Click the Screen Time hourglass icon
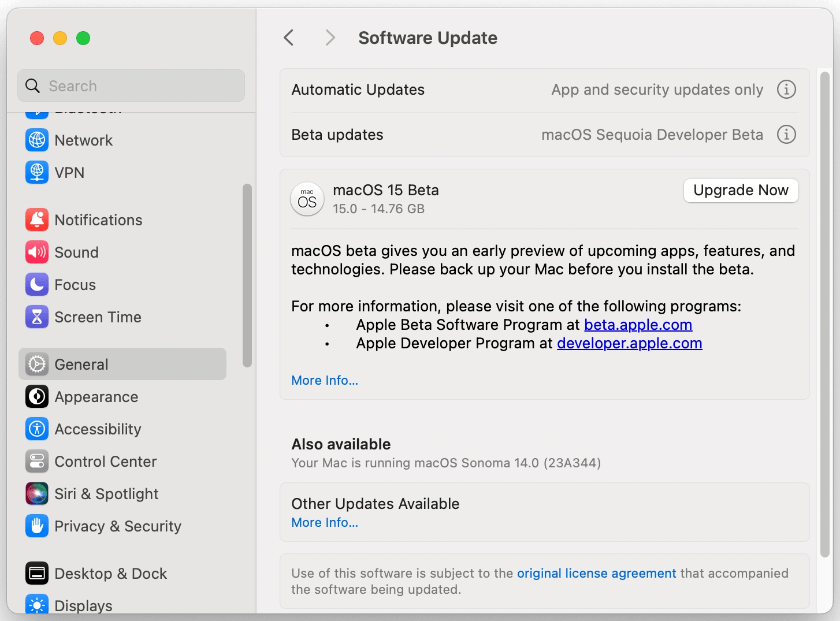The image size is (840, 621). 37,317
